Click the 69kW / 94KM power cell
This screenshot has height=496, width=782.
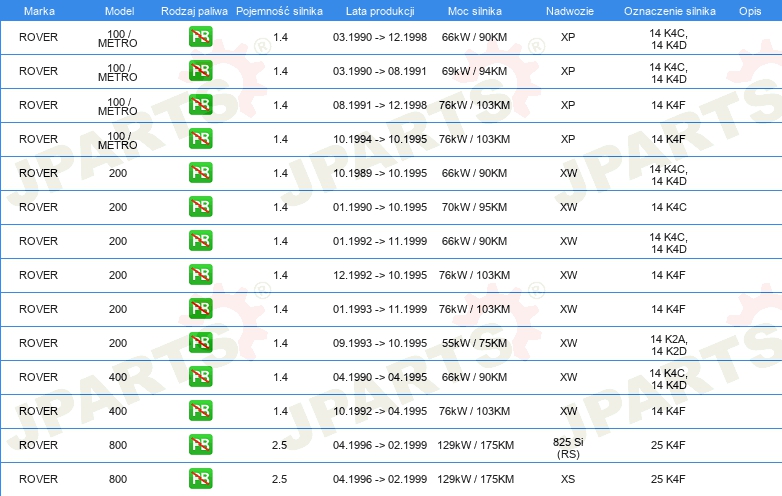tap(474, 71)
